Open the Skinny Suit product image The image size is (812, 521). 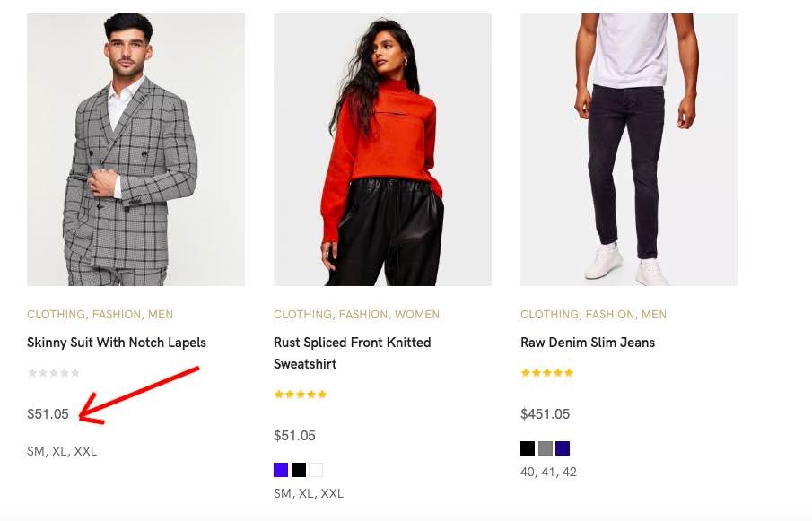click(135, 149)
